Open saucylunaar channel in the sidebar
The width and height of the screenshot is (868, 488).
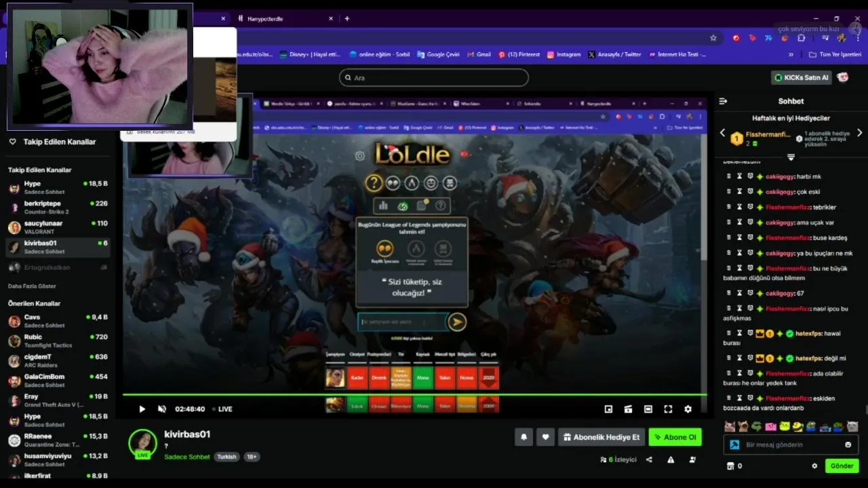point(58,227)
